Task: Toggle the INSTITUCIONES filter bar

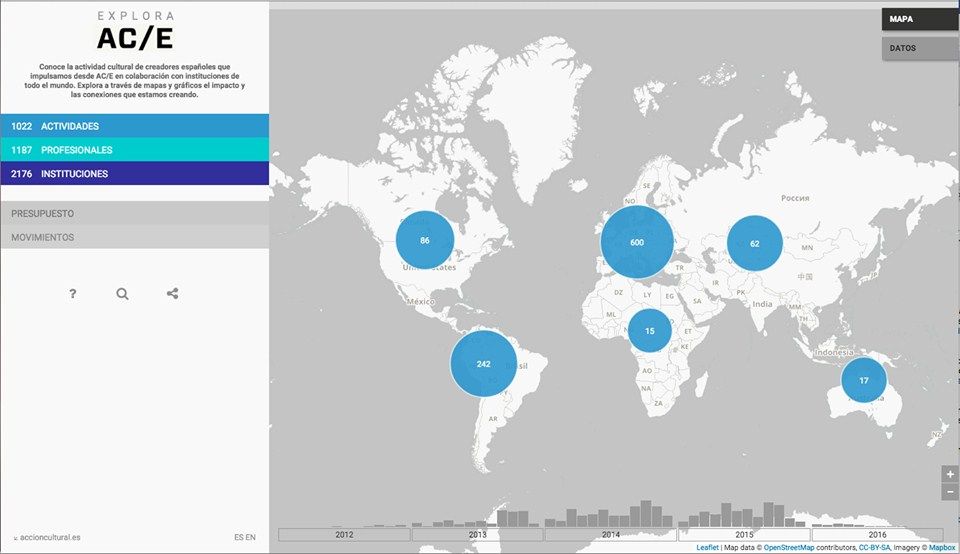Action: tap(135, 173)
